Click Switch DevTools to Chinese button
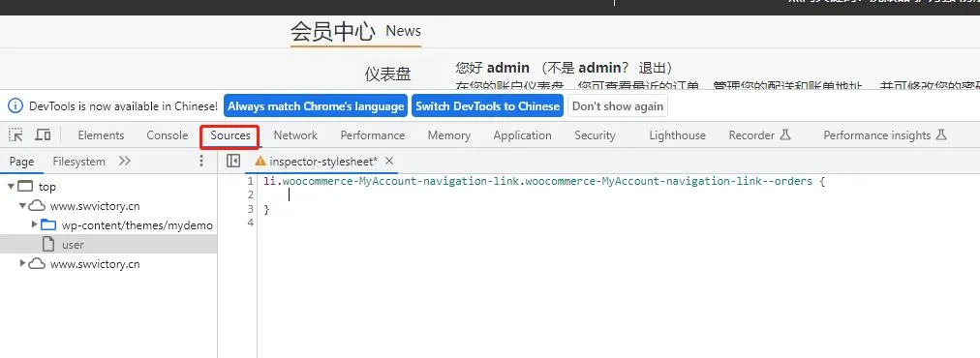 click(x=487, y=106)
